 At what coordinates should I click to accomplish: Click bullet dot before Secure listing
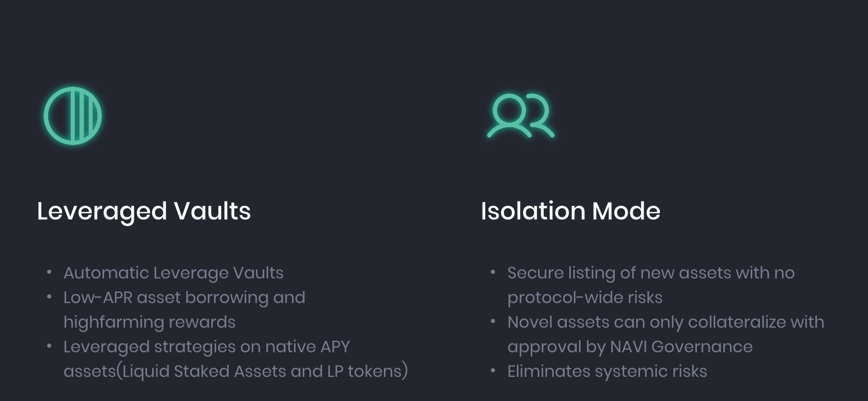(x=493, y=272)
